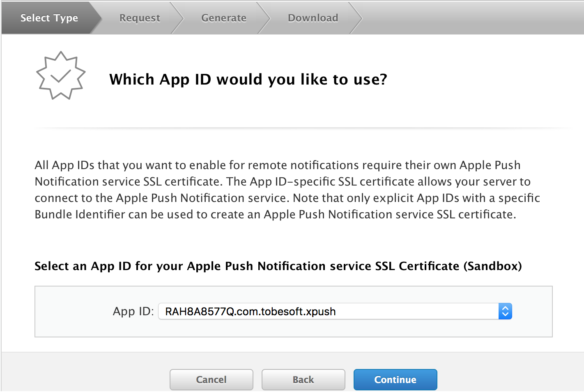Select the Select Type step tab
Viewport: 584px width, 392px height.
click(49, 18)
